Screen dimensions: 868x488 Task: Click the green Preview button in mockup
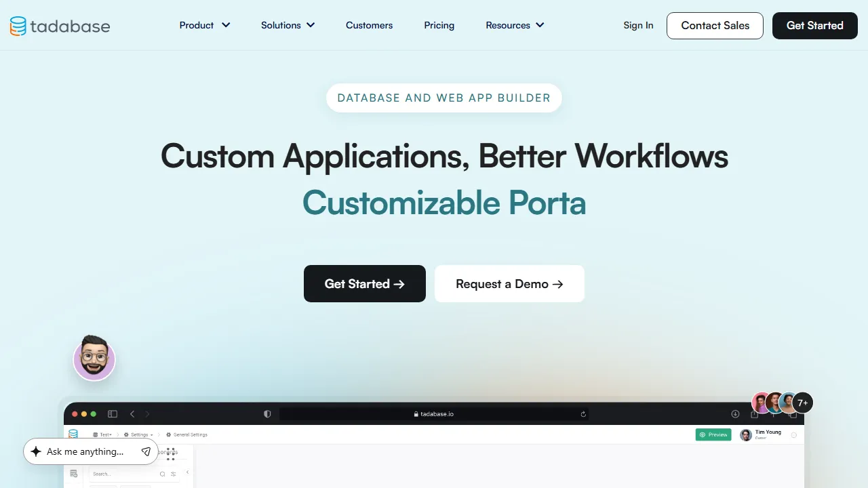point(713,434)
